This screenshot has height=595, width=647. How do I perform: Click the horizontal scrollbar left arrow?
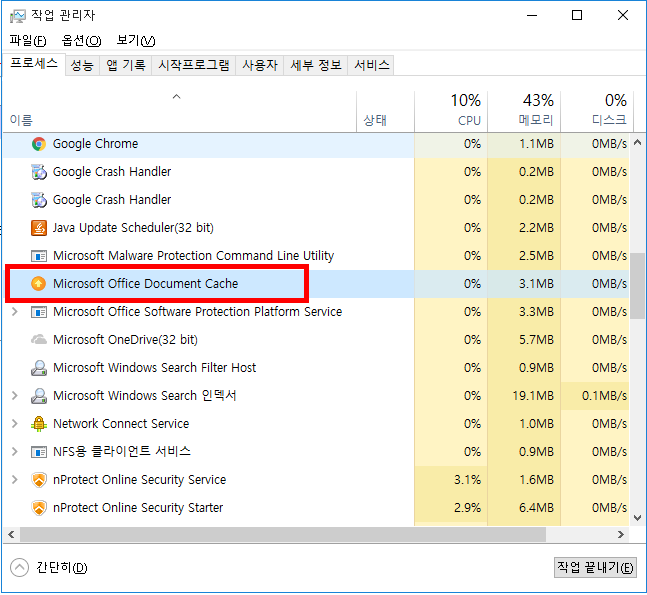[11, 535]
